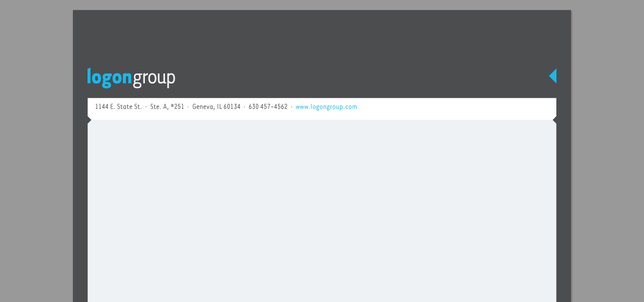The image size is (644, 302).
Task: Click the "Ste. A, #251" suite text
Action: coord(167,107)
